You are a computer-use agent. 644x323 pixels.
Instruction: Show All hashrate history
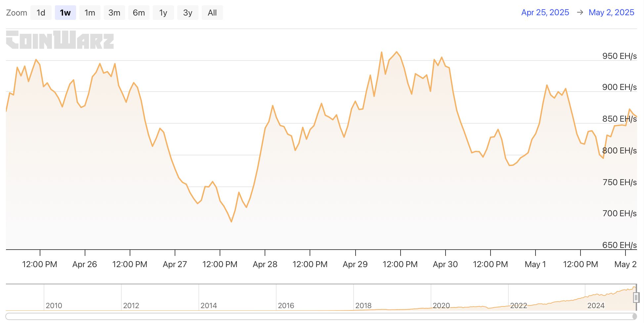point(212,13)
